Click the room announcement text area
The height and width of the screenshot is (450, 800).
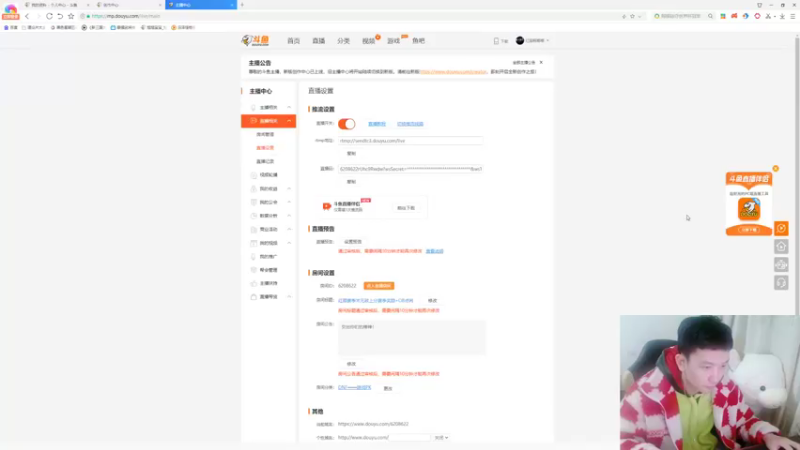(x=412, y=338)
